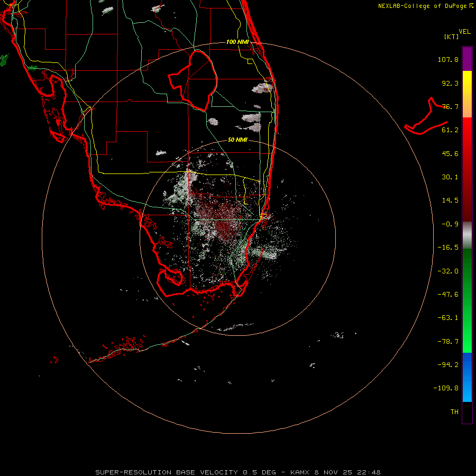Click the -94.2 legend value
This screenshot has width=476, height=476.
448,365
